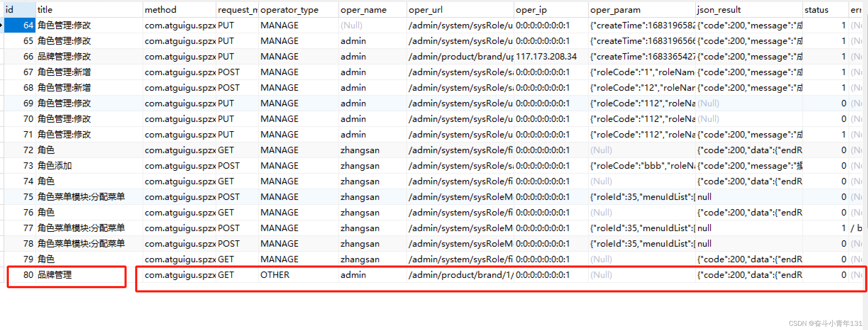
Task: Select OTHER operator type in row 80
Action: (x=298, y=275)
